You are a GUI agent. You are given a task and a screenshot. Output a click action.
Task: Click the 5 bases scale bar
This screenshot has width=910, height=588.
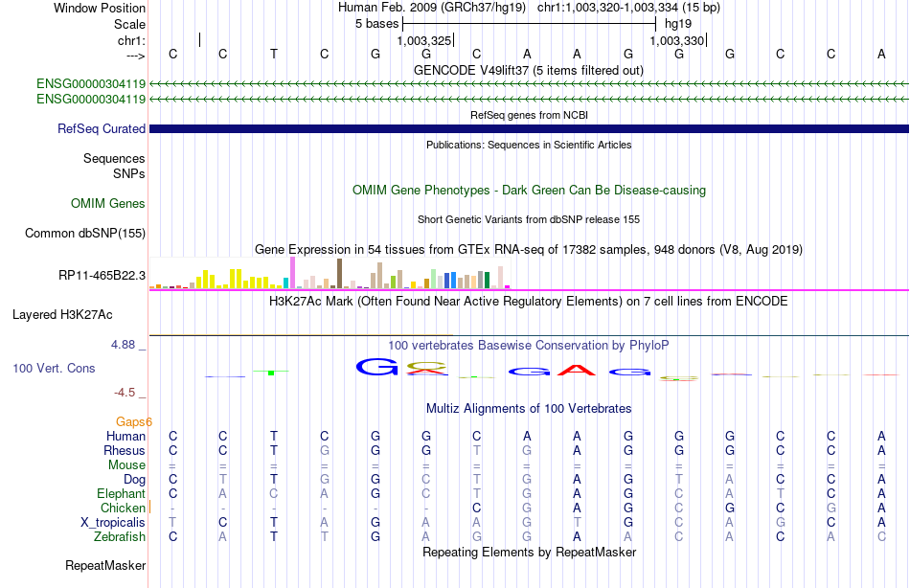click(x=530, y=24)
